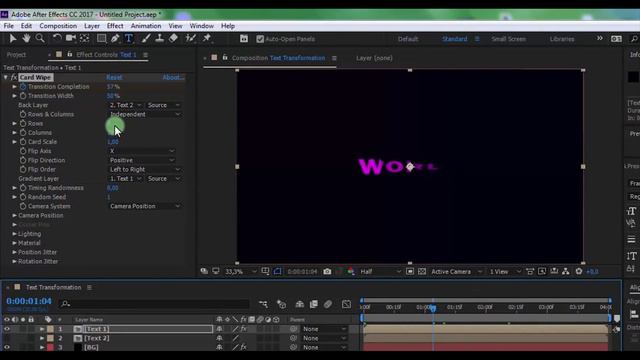Open the Effect menu
The width and height of the screenshot is (640, 360).
click(x=115, y=26)
